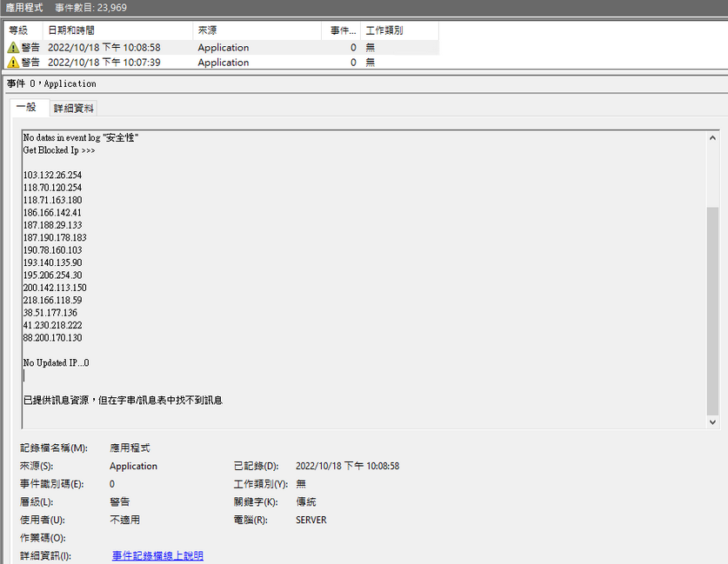Image resolution: width=728 pixels, height=564 pixels.
Task: Click the warning icon on the 10:07:39 event
Action: point(12,63)
